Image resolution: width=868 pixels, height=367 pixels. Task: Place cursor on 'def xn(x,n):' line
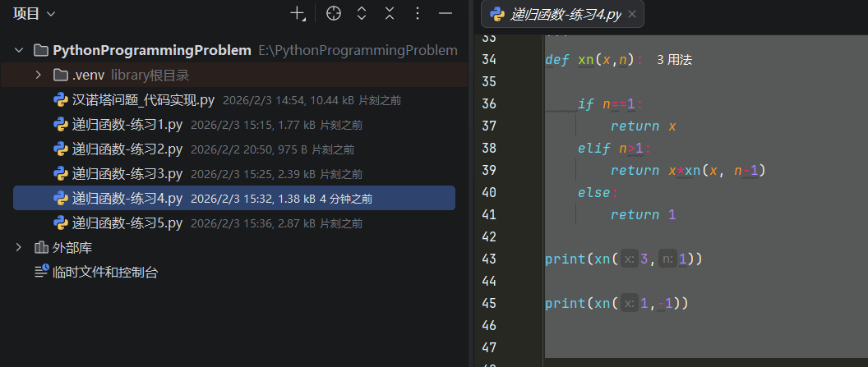click(594, 60)
